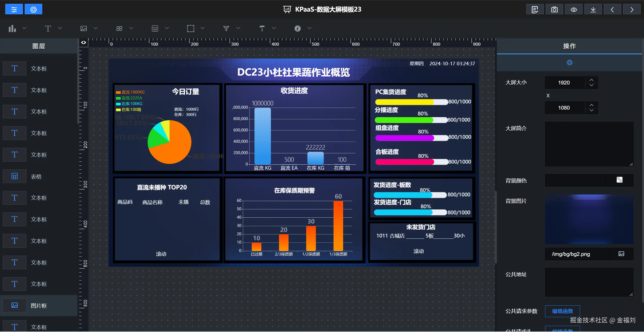Viewport: 644px width, 332px height.
Task: Click the filter funnel toolbar icon
Action: (x=226, y=28)
